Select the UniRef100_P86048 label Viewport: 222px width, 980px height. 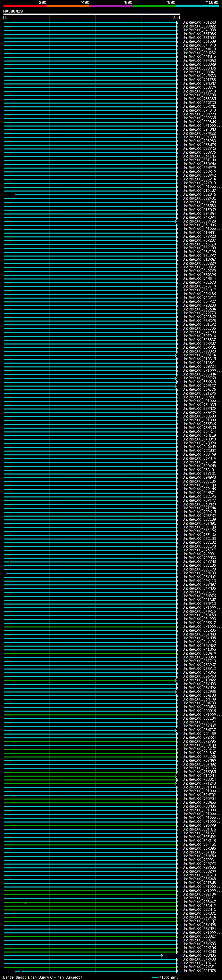(x=199, y=879)
